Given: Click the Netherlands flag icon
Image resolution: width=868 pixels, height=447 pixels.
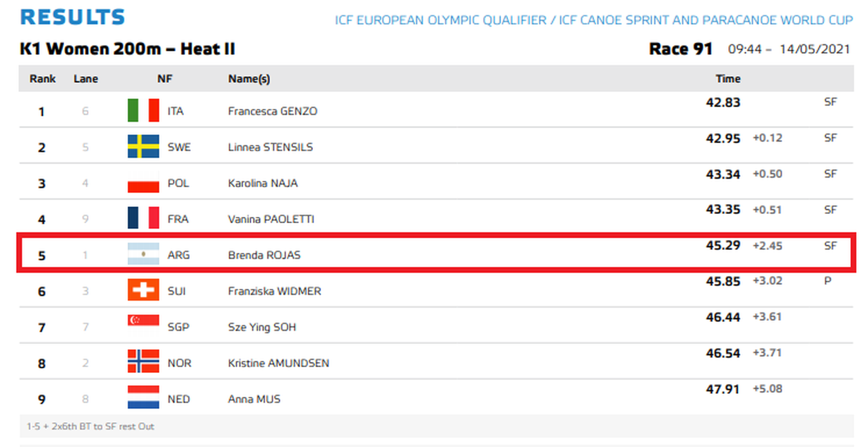Looking at the screenshot, I should click(x=143, y=398).
